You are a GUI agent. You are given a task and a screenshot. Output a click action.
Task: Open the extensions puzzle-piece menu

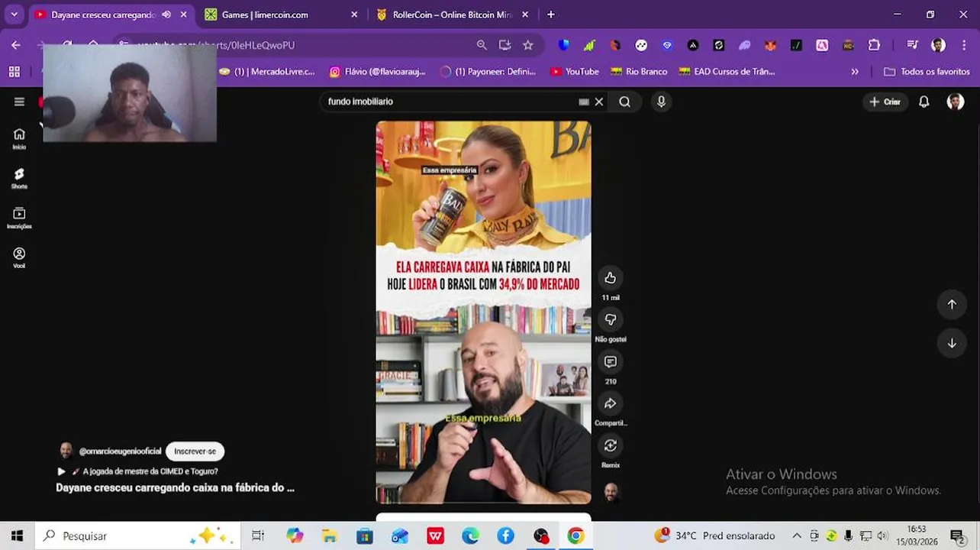click(x=874, y=45)
